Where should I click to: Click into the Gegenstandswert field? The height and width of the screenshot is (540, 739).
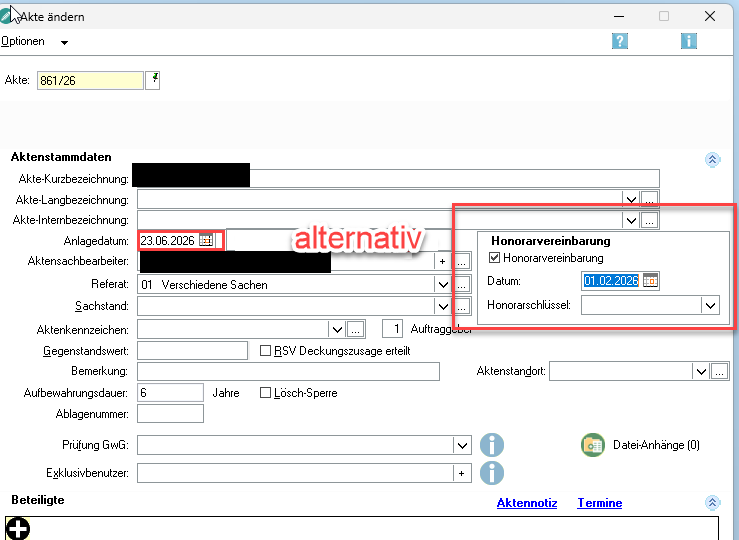pos(192,351)
